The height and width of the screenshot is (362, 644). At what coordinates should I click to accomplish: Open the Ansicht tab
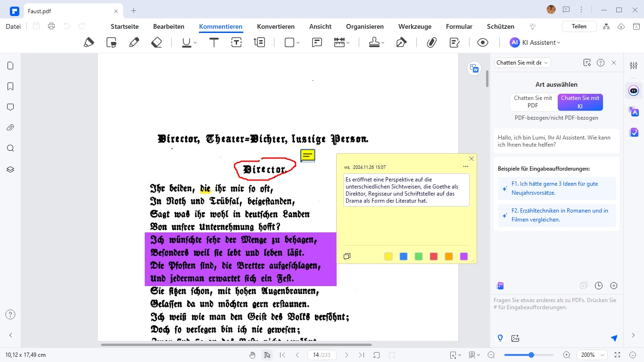[320, 27]
